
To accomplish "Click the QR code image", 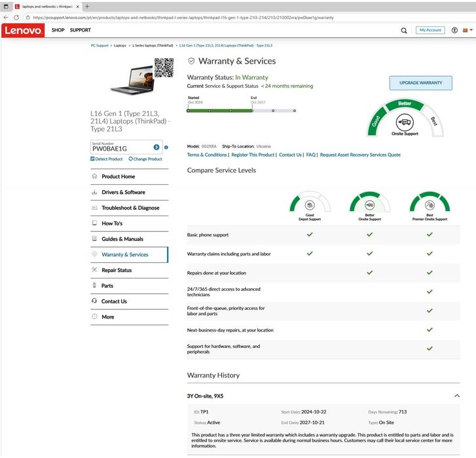I will tap(164, 67).
